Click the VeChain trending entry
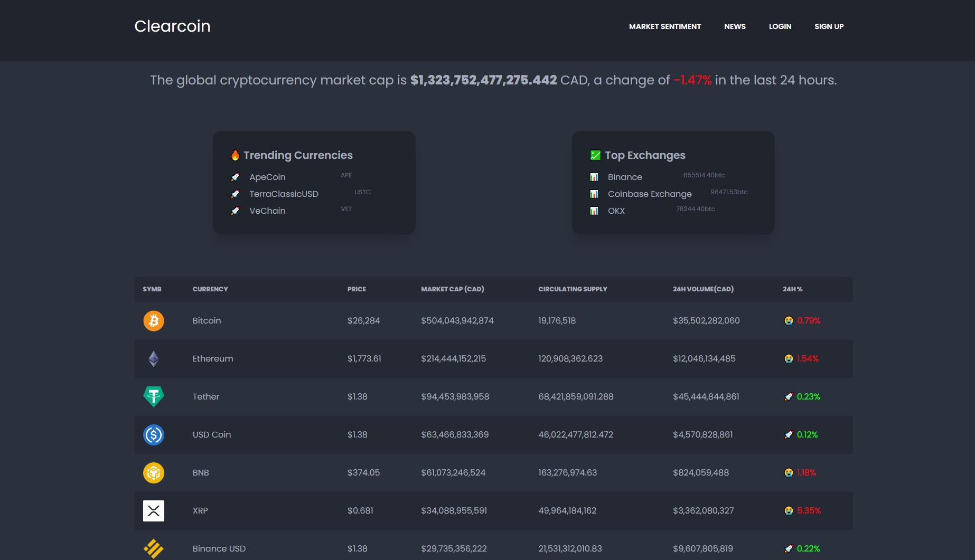Viewport: 975px width, 560px height. pyautogui.click(x=267, y=211)
